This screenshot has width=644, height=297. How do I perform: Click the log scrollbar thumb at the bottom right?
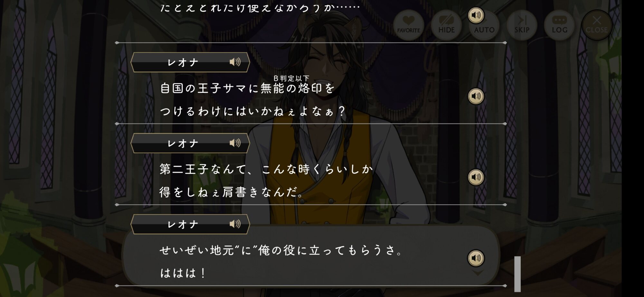(517, 274)
